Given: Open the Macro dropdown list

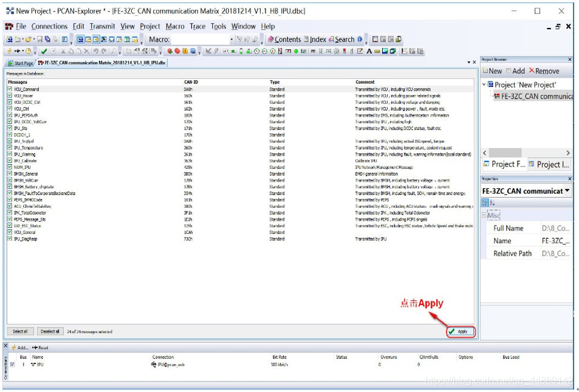Looking at the screenshot, I should tap(231, 39).
